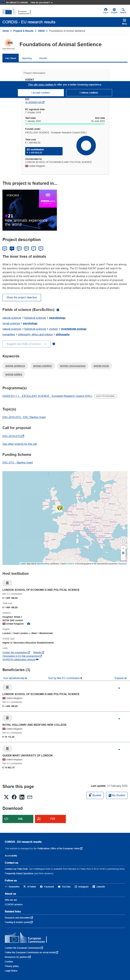This screenshot has width=130, height=980.
Task: Expand all beneficiaries list
Action: [121, 678]
